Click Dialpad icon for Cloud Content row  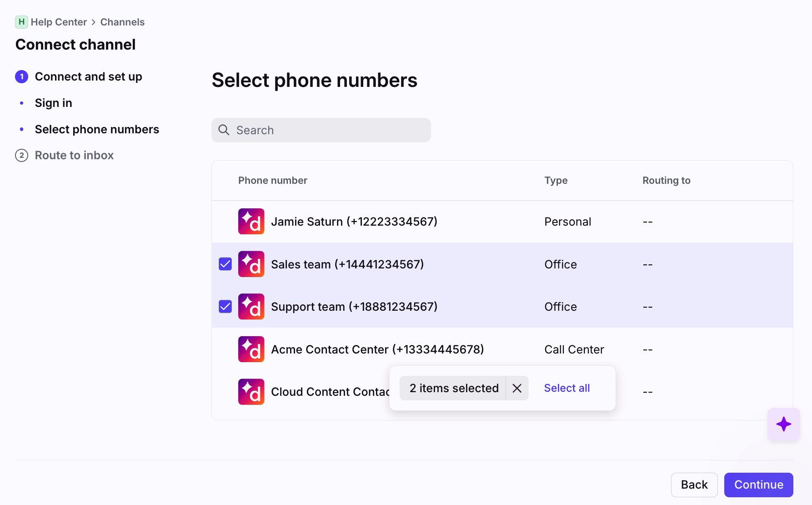[251, 392]
